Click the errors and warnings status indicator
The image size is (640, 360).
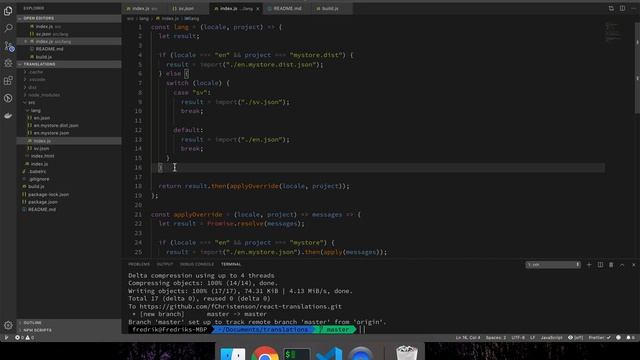coord(24,338)
